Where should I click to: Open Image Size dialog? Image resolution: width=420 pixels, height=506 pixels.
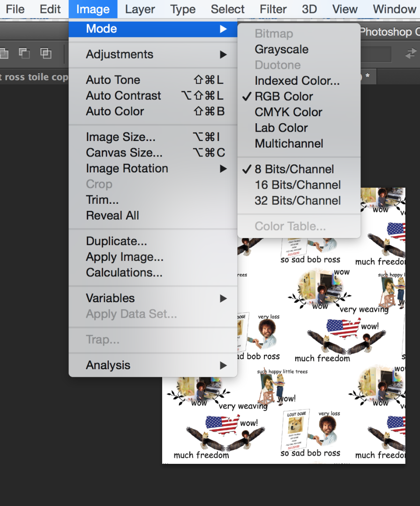coord(153,137)
